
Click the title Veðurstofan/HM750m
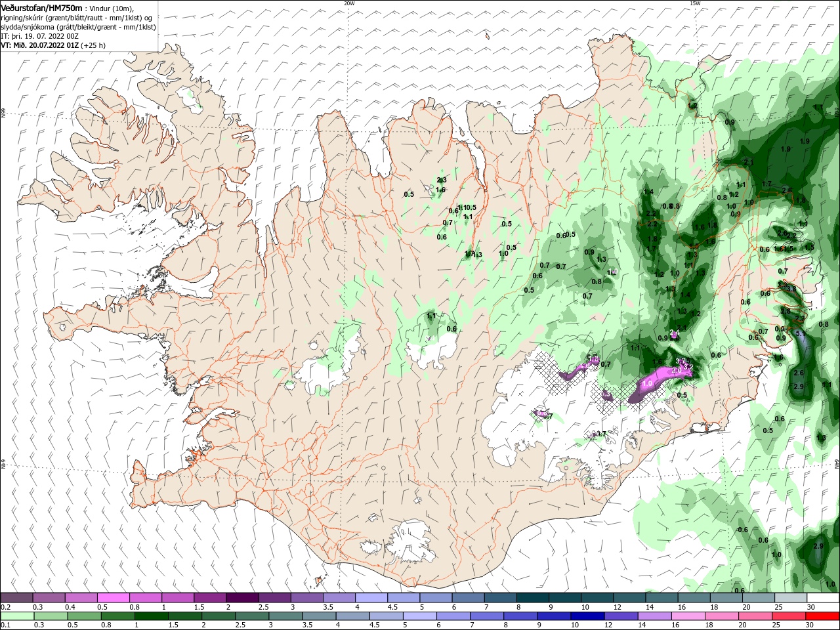pyautogui.click(x=41, y=7)
